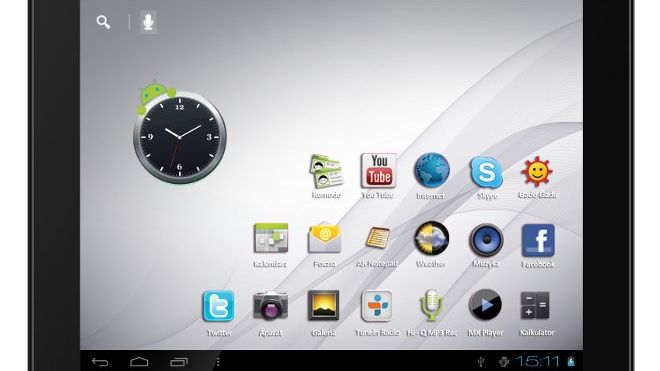The width and height of the screenshot is (660, 371).
Task: Open the Muzyka music app
Action: [x=486, y=240]
